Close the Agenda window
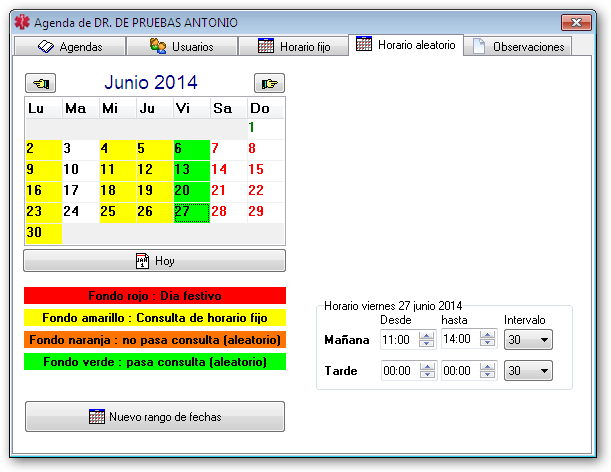Viewport: 611px width, 472px height. point(576,21)
